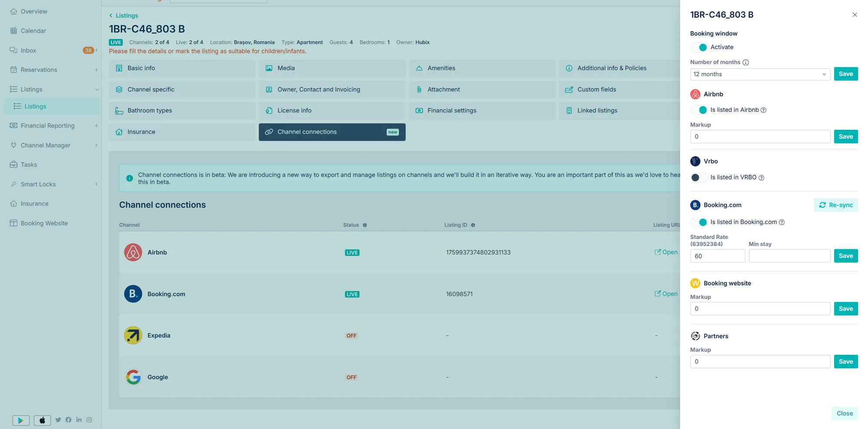This screenshot has width=868, height=429.
Task: Click the Airbnb logo in channel list
Action: pyautogui.click(x=133, y=252)
